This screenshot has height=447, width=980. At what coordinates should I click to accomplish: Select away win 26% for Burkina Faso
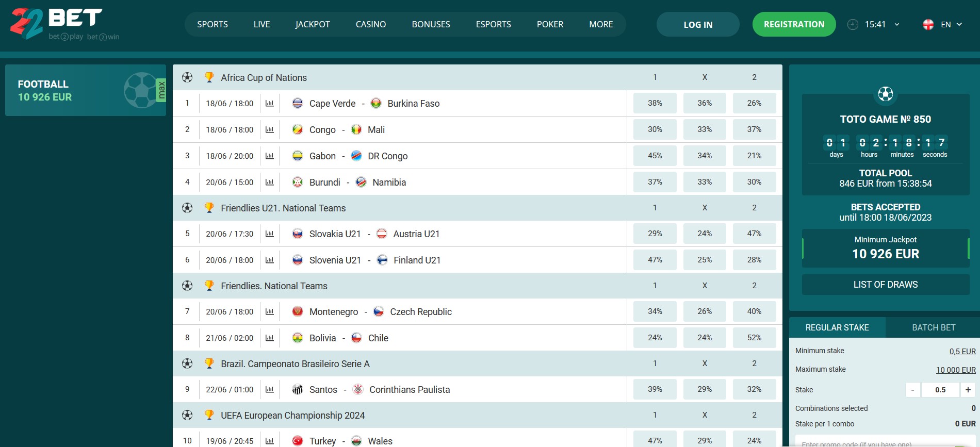(x=754, y=103)
